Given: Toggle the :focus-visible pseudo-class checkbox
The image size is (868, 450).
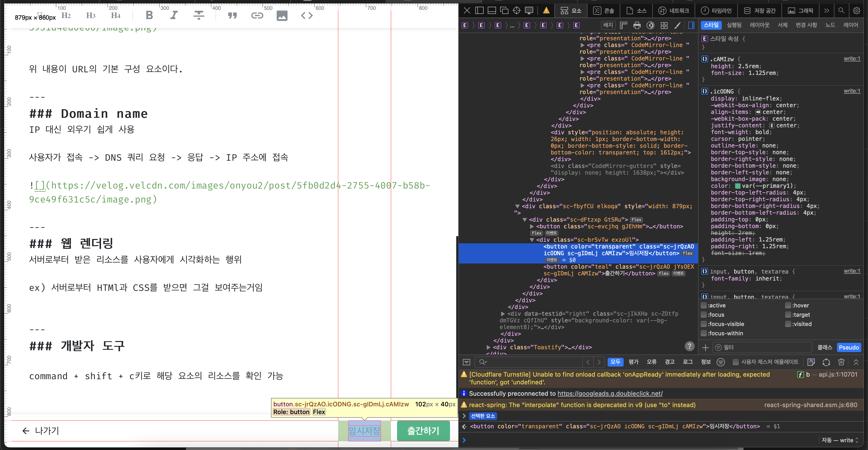Looking at the screenshot, I should [x=703, y=324].
